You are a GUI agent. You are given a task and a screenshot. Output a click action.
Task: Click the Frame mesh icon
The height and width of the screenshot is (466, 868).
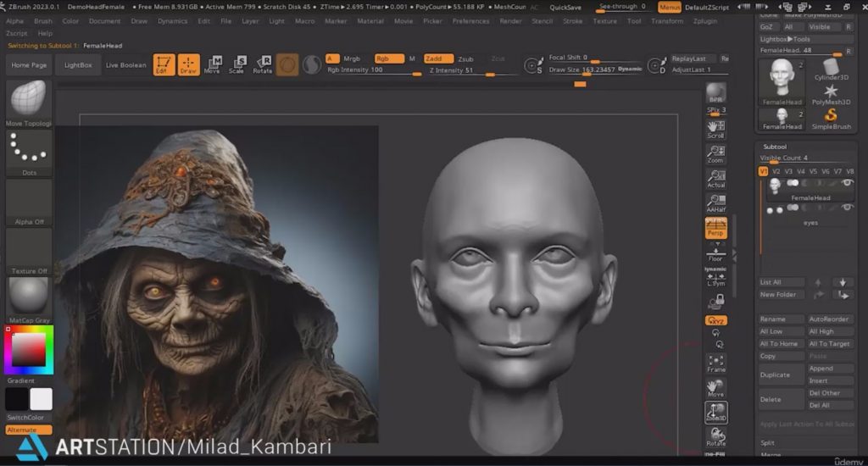click(715, 363)
